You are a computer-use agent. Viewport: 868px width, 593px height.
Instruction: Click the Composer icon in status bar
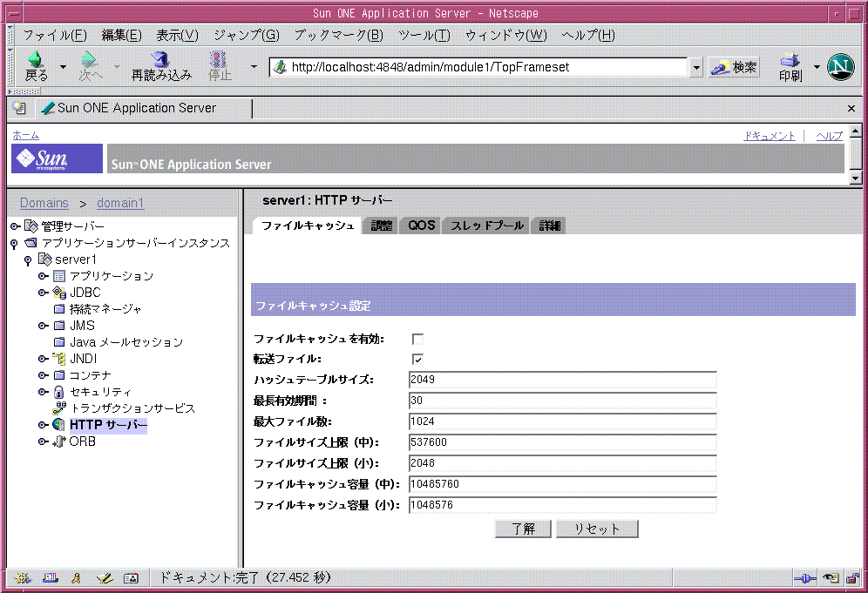click(104, 578)
